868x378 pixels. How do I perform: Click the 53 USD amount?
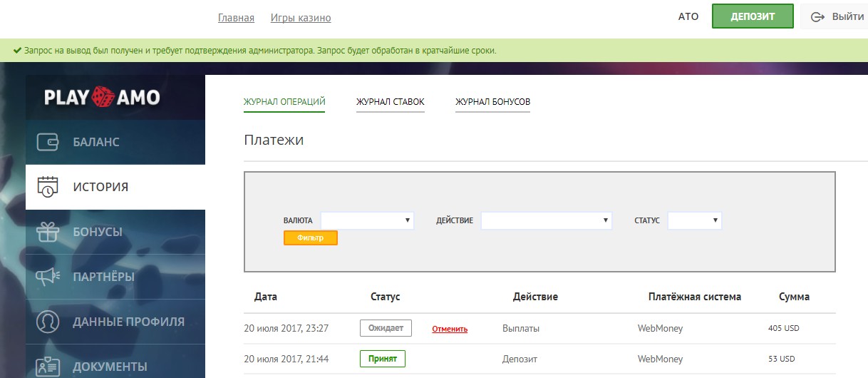click(x=782, y=359)
